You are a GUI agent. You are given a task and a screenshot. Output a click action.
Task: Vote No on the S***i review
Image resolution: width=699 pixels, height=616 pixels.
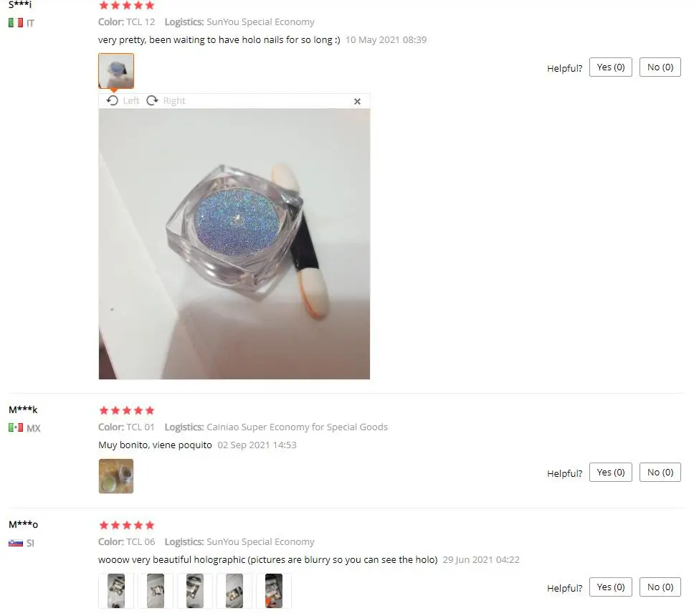coord(660,67)
